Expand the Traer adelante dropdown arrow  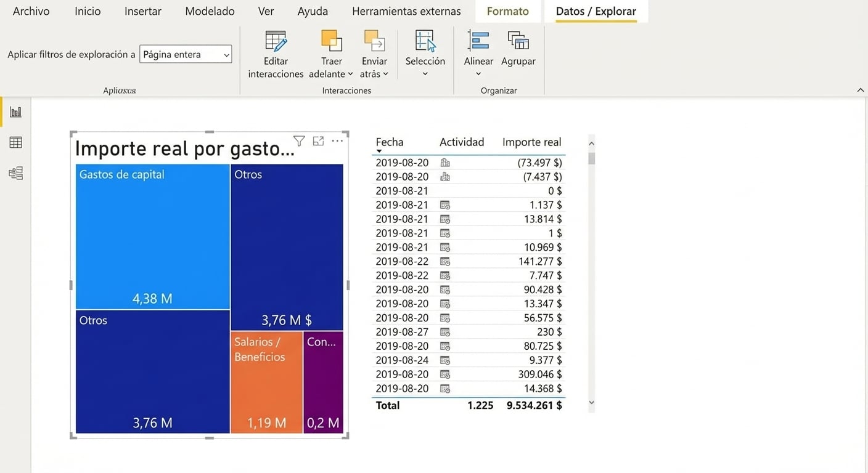coord(351,75)
